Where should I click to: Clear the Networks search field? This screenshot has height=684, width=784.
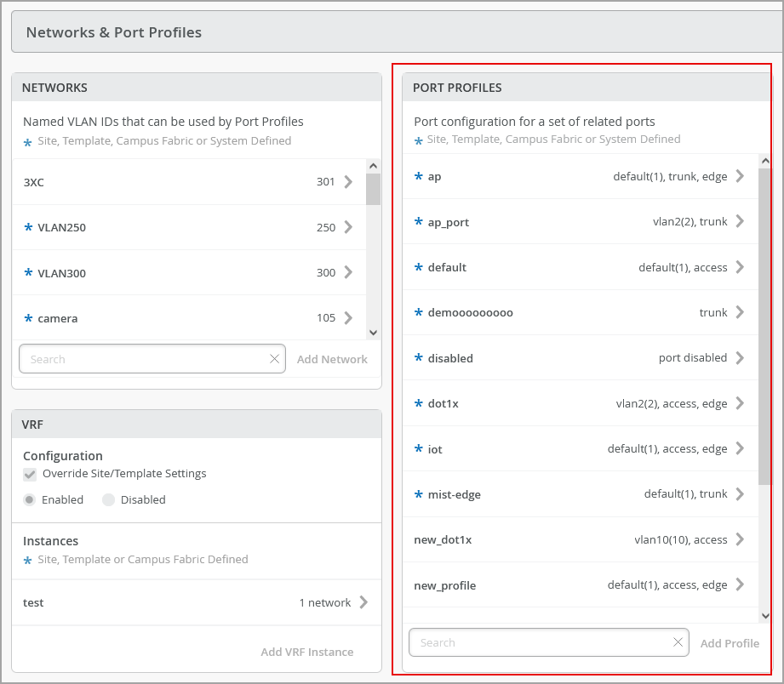274,359
